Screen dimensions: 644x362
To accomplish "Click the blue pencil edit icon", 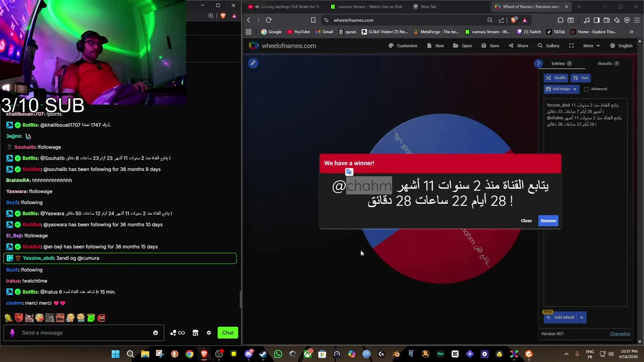I will (x=253, y=63).
